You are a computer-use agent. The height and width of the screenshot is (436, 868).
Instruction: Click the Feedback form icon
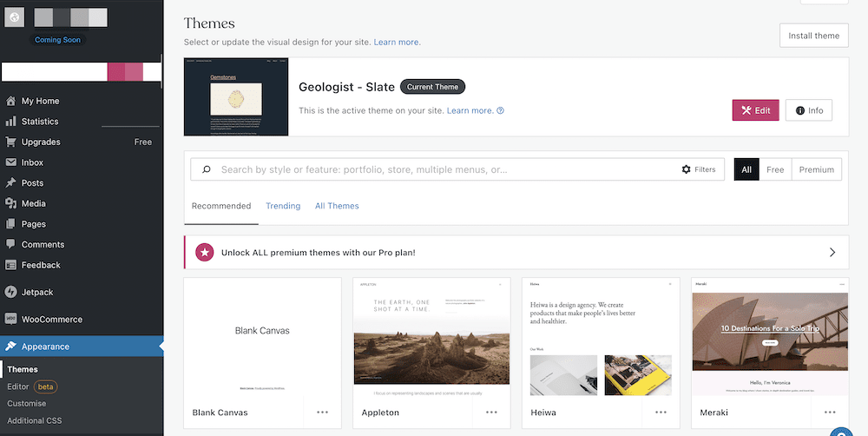(10, 265)
